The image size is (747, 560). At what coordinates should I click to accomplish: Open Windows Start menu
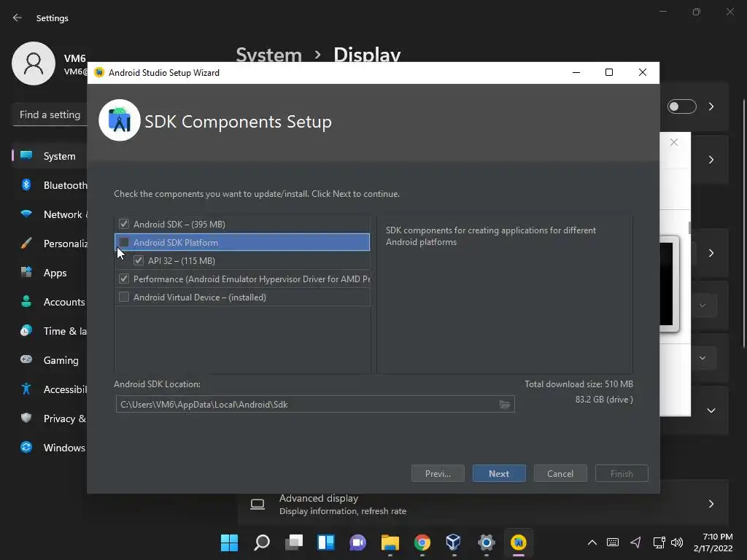point(229,542)
